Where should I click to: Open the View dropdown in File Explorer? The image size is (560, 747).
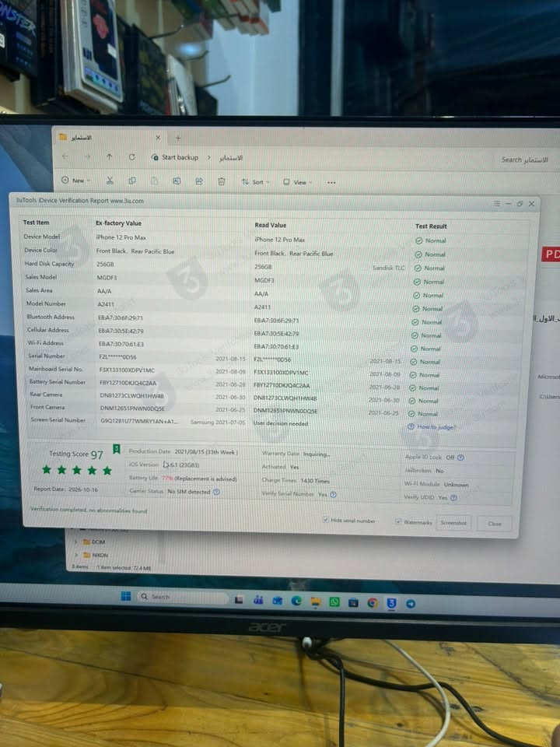pyautogui.click(x=297, y=182)
